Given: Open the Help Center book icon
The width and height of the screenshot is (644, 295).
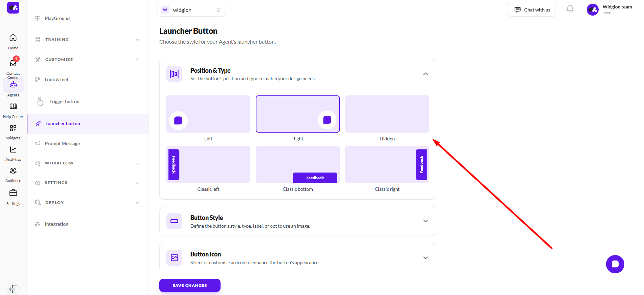Looking at the screenshot, I should pyautogui.click(x=13, y=107).
